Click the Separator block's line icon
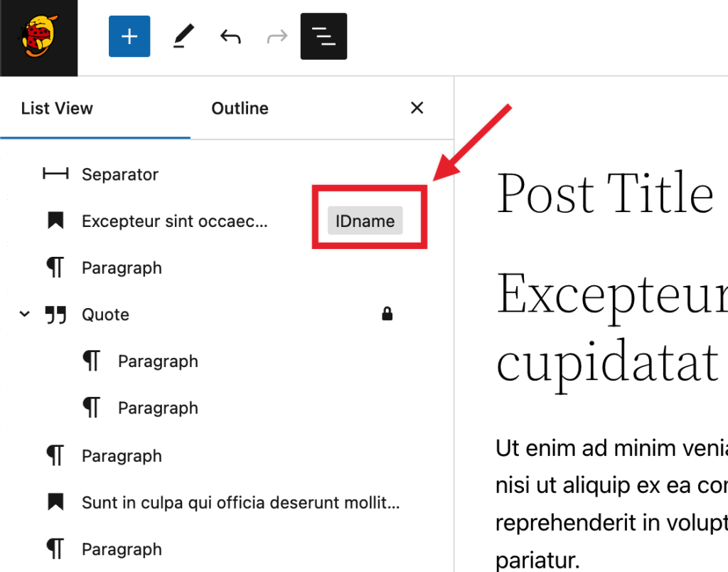 pyautogui.click(x=55, y=174)
